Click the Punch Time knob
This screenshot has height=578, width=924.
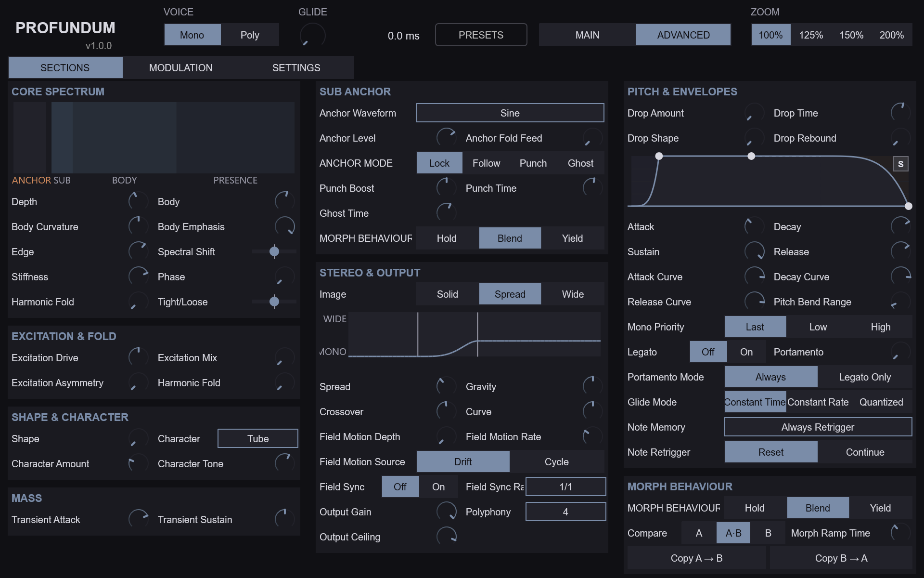click(592, 188)
